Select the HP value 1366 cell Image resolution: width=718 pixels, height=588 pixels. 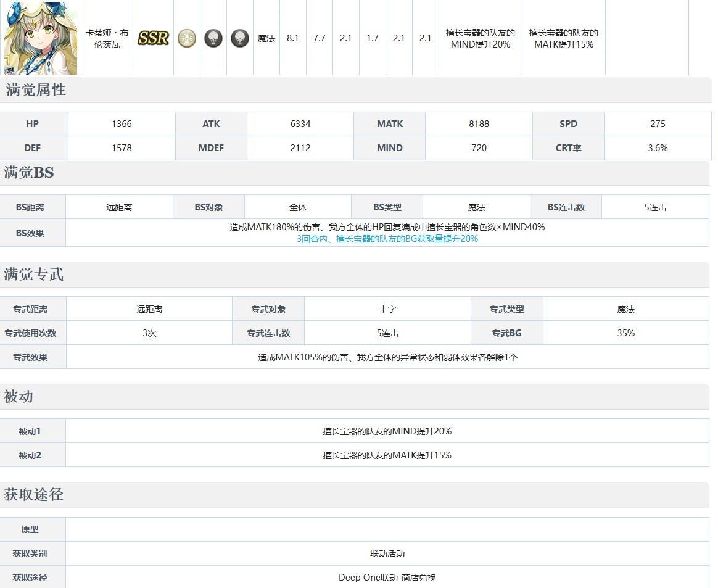click(121, 123)
